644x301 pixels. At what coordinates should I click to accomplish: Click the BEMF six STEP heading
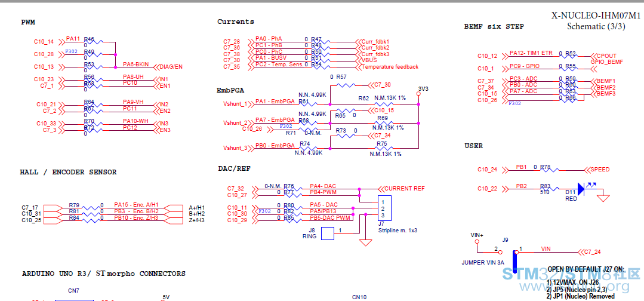pyautogui.click(x=494, y=27)
